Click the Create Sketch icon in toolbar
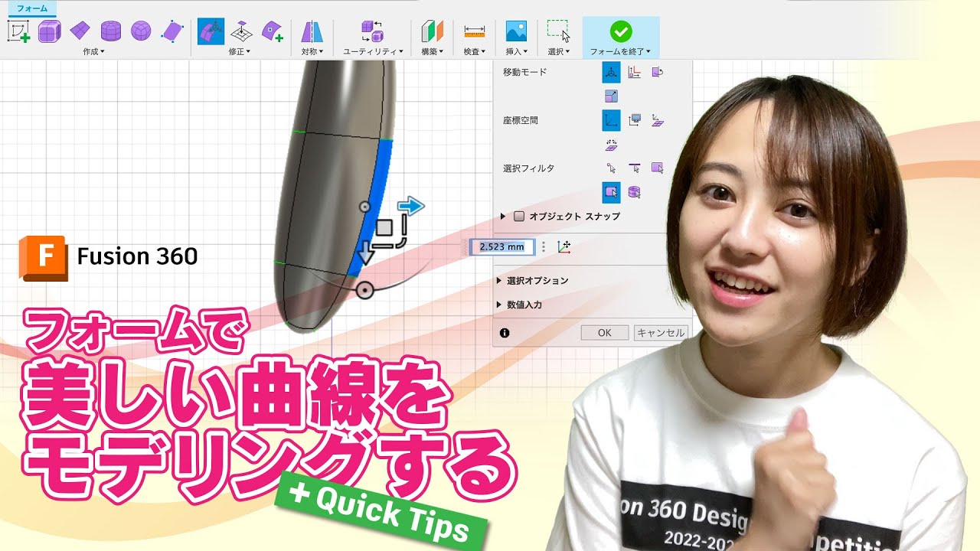This screenshot has height=551, width=980. pos(18,31)
